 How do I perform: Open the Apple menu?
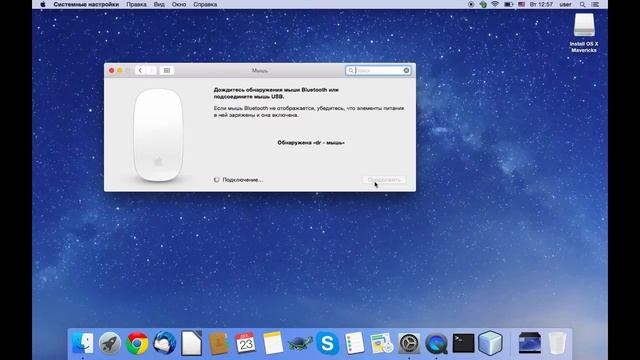pos(43,4)
